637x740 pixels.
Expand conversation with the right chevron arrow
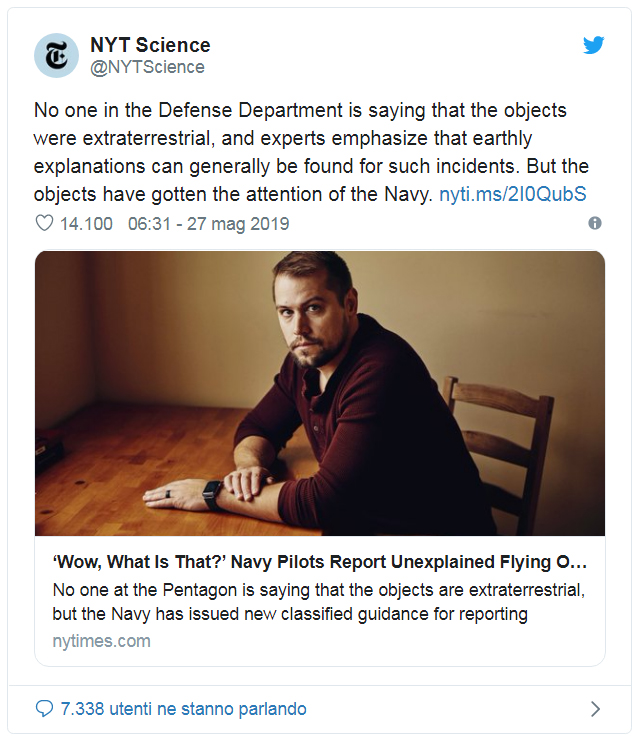[x=595, y=709]
